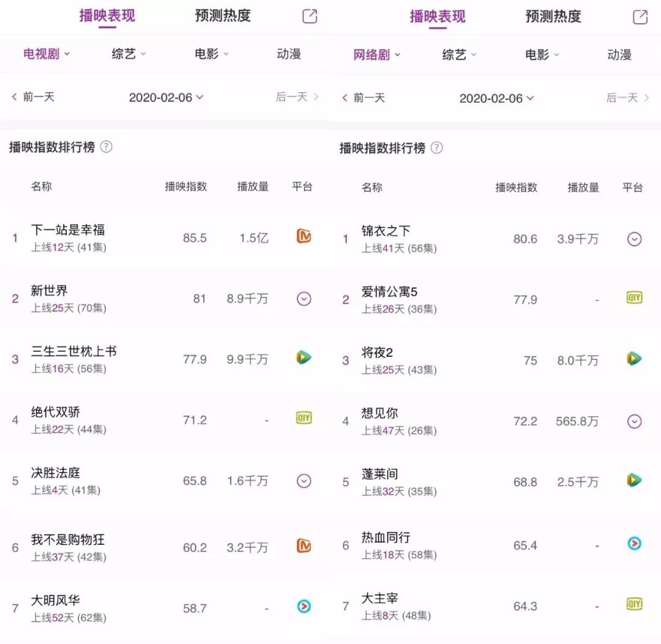Go to 前一天 in the right panel
Screen dimensions: 661x644
click(x=364, y=98)
